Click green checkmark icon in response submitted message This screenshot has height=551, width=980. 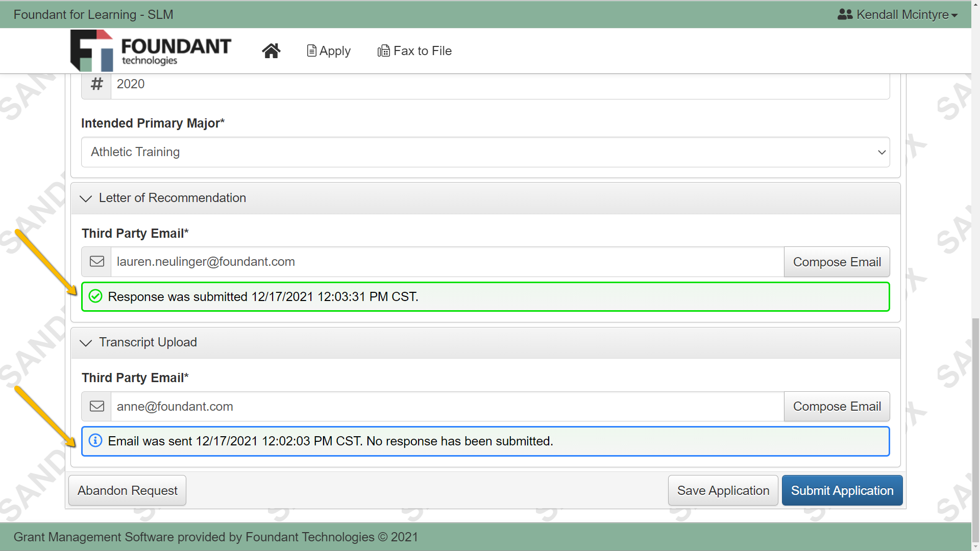click(95, 296)
